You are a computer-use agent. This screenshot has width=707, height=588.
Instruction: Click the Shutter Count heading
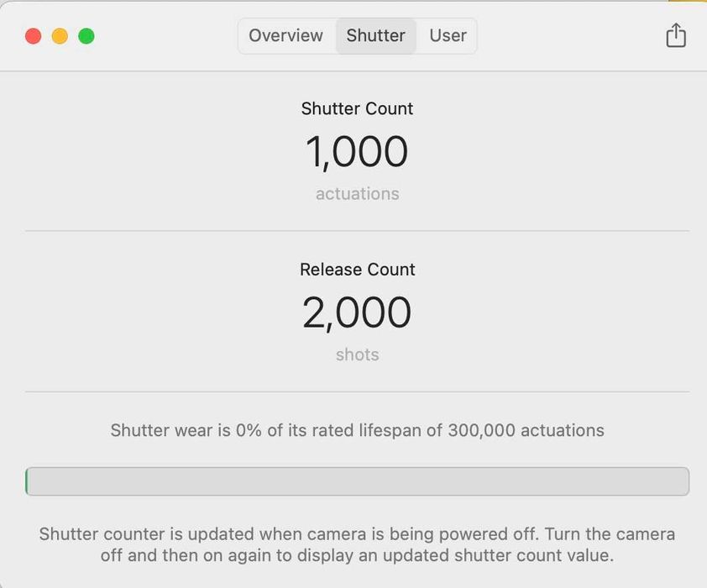click(357, 108)
